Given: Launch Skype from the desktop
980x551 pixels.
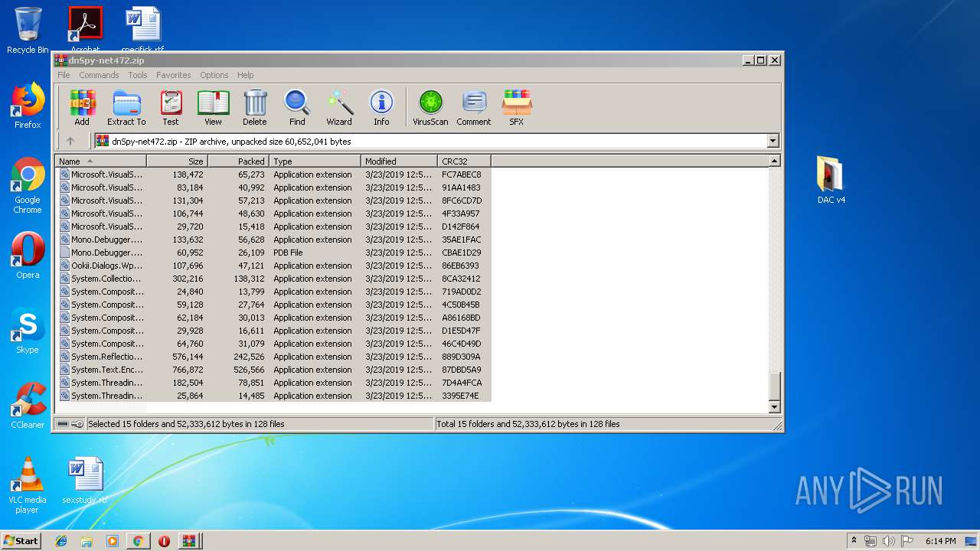Looking at the screenshot, I should (28, 331).
